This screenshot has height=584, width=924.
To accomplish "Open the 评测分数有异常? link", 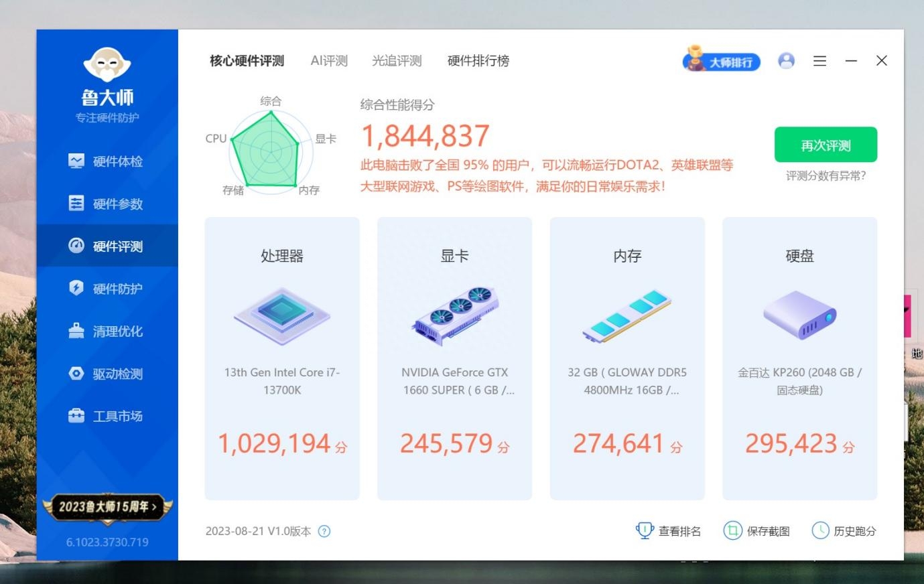I will pyautogui.click(x=826, y=176).
